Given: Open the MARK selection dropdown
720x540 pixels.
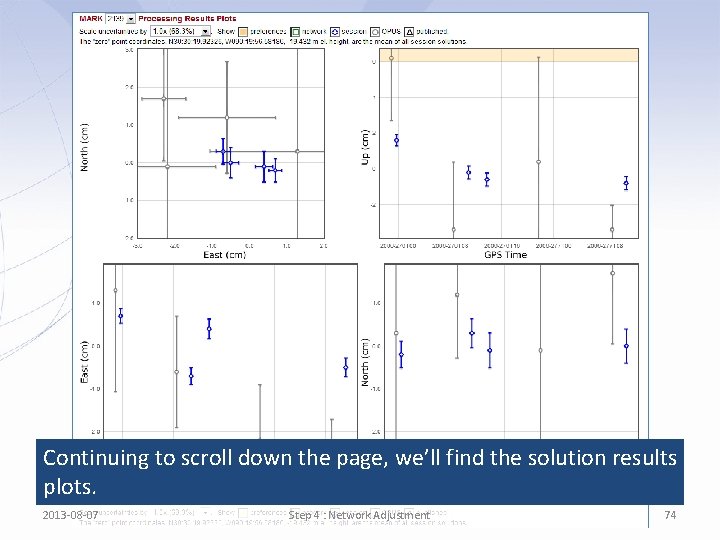Looking at the screenshot, I should 121,19.
